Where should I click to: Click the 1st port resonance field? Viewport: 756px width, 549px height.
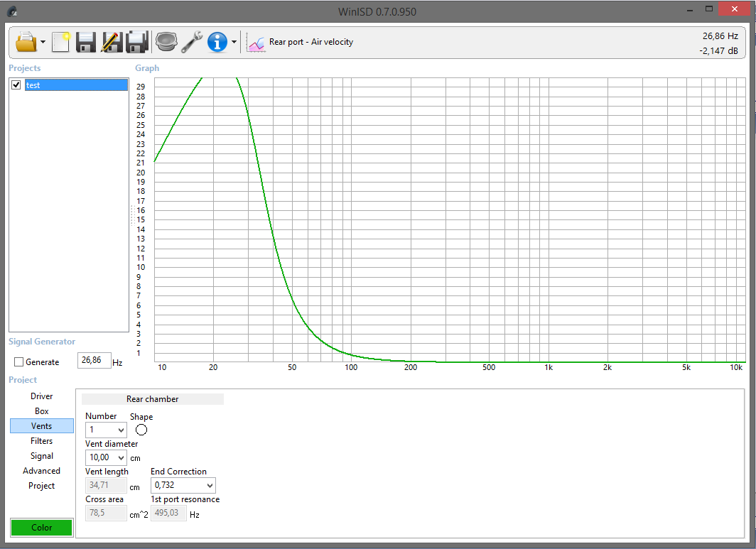click(169, 513)
